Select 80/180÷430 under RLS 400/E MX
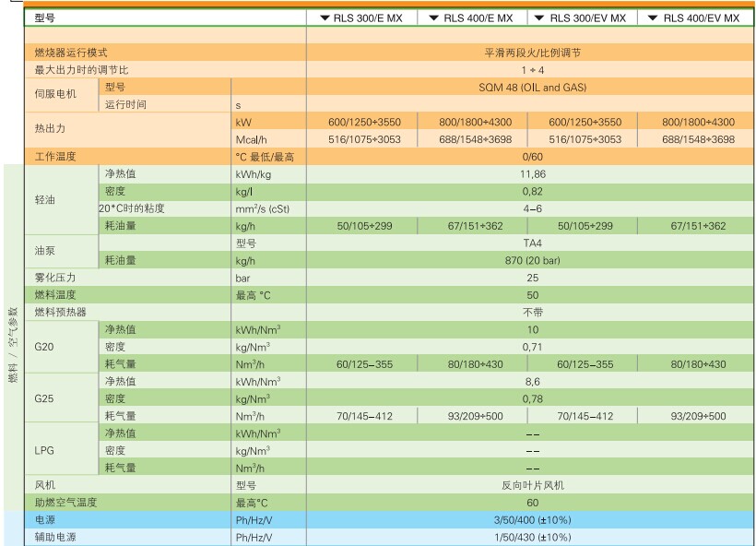 (476, 364)
